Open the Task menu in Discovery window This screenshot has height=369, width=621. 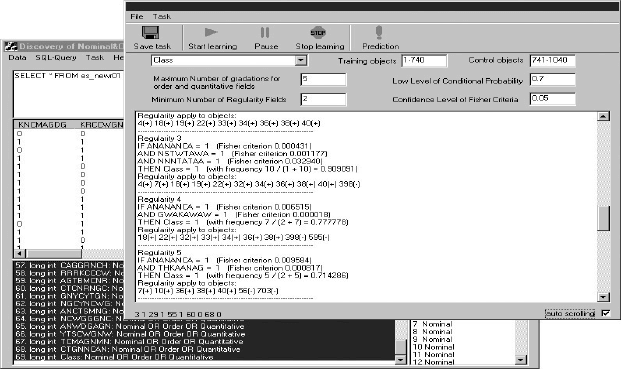click(x=95, y=57)
